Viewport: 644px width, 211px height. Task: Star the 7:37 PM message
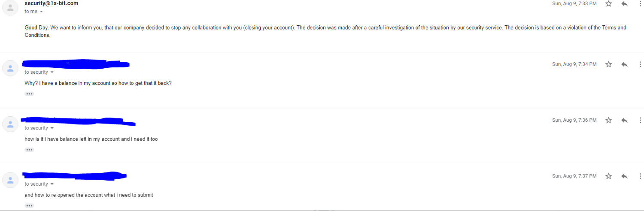click(608, 176)
